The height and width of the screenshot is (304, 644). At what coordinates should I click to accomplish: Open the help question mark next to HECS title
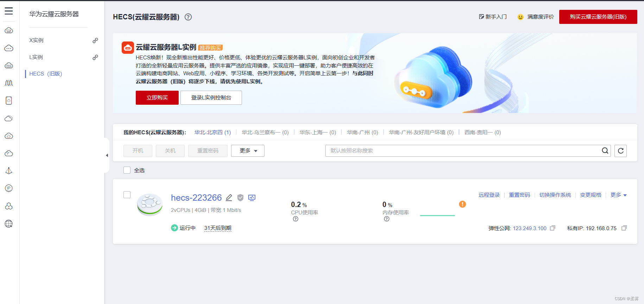188,17
